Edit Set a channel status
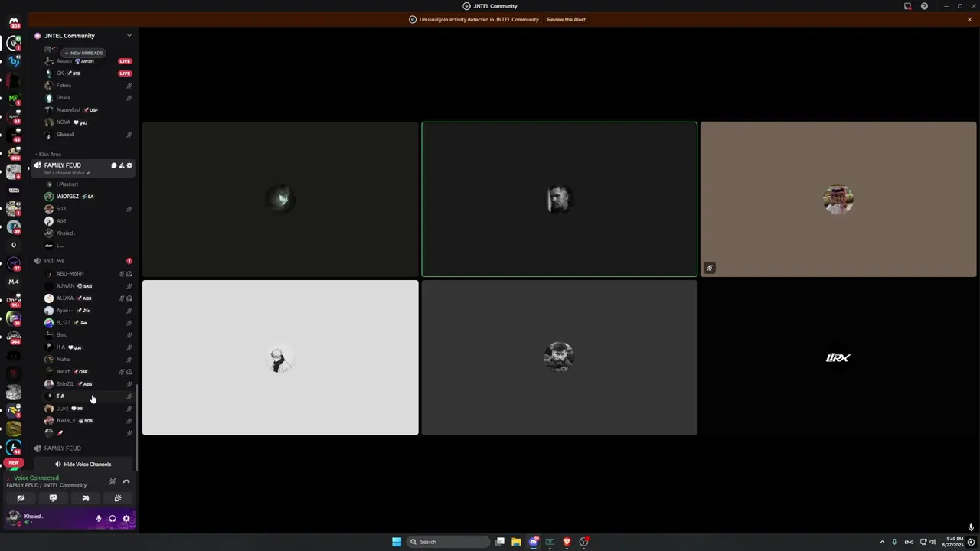This screenshot has height=551, width=980. 67,173
